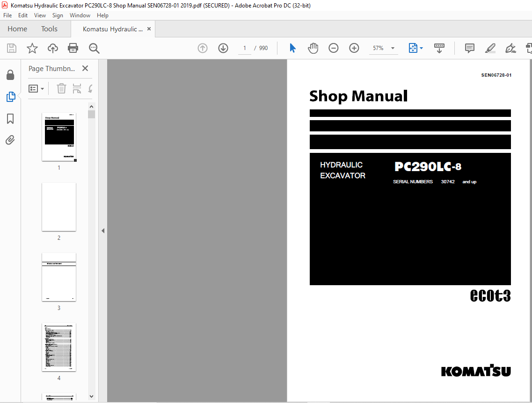Switch to the Tools tab
Viewport: 532px width, 403px height.
point(49,29)
